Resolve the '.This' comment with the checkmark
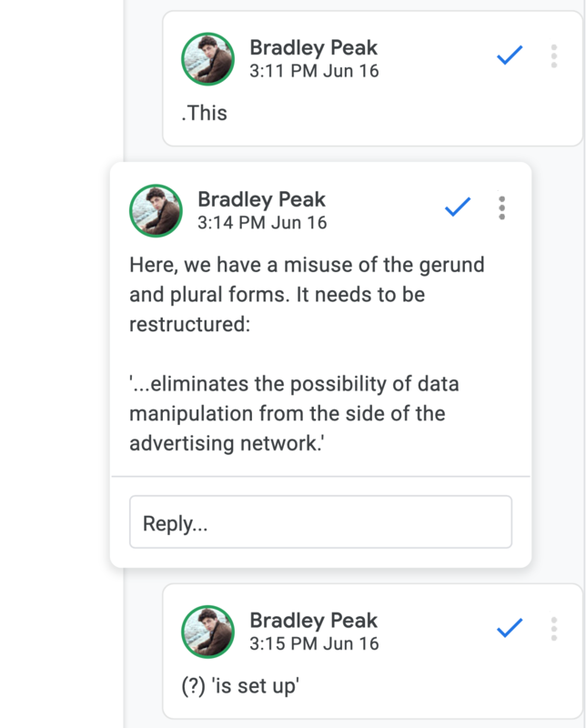The width and height of the screenshot is (586, 728). (510, 56)
